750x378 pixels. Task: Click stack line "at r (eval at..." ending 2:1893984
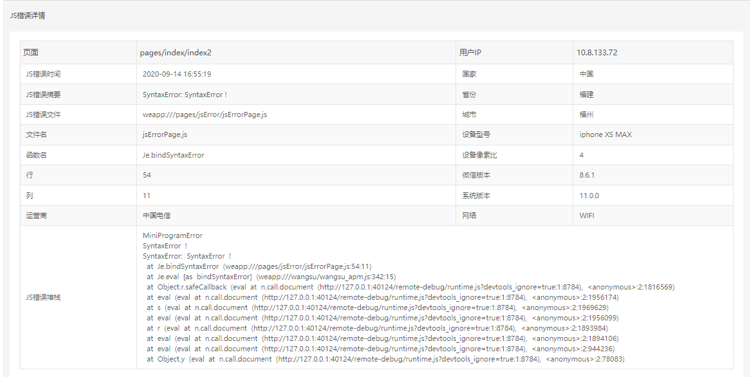(x=377, y=328)
